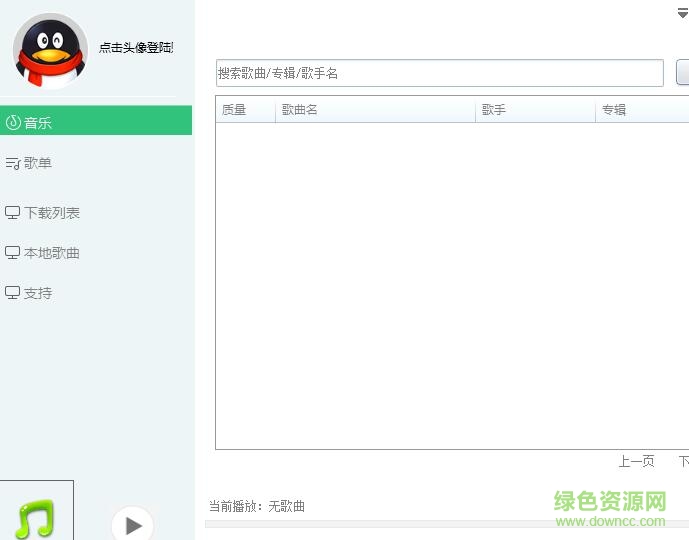Image resolution: width=689 pixels, height=540 pixels.
Task: Click the penguin avatar to log in
Action: click(50, 50)
